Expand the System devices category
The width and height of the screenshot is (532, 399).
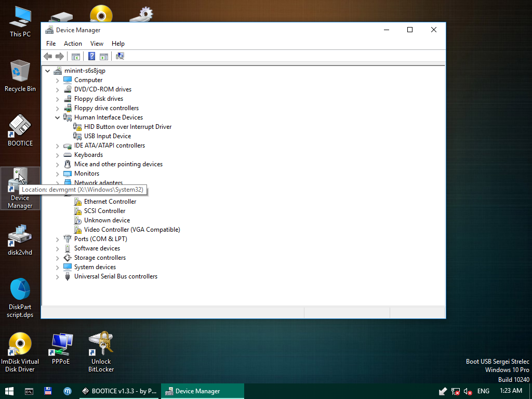[57, 268]
